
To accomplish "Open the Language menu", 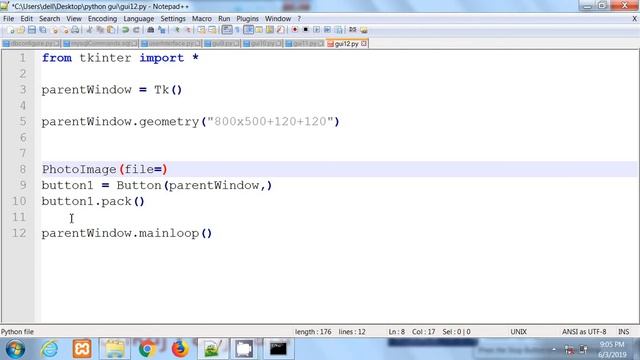I will click(x=139, y=19).
